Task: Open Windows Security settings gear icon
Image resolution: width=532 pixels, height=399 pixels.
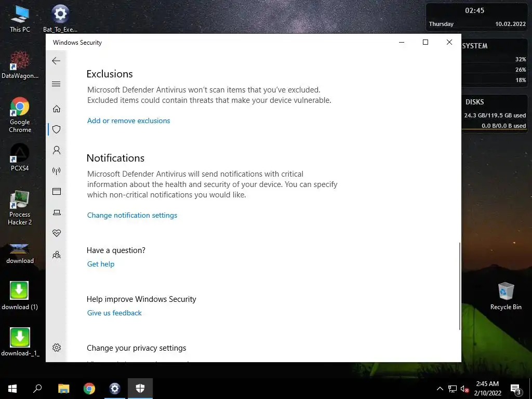Action: (x=57, y=348)
